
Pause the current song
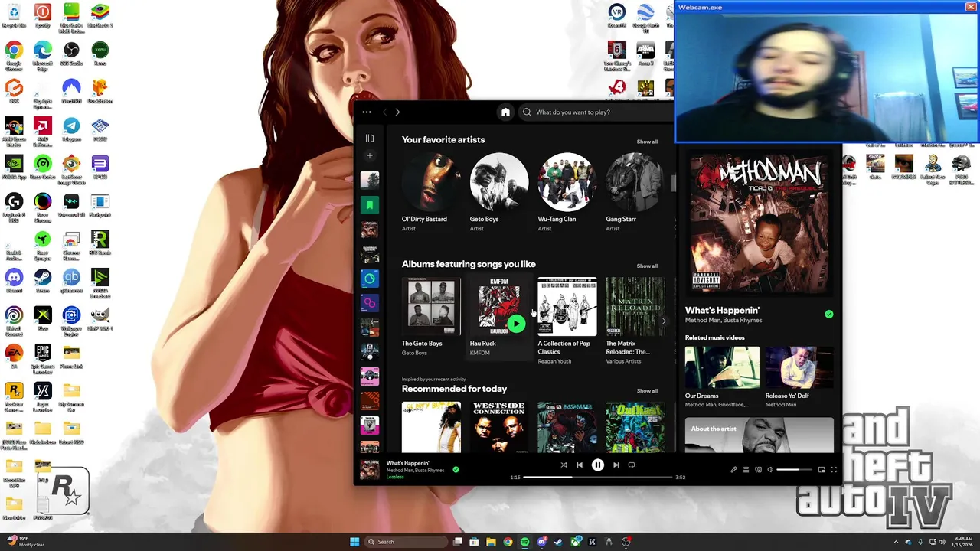coord(598,465)
